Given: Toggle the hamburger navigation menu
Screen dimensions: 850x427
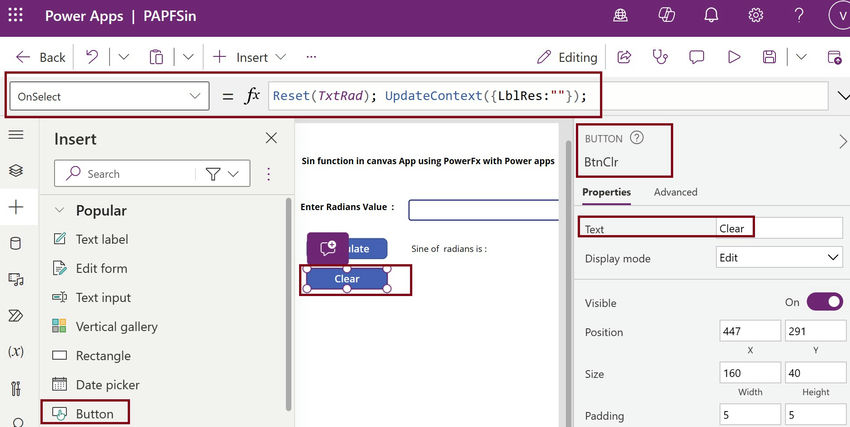Looking at the screenshot, I should 16,134.
